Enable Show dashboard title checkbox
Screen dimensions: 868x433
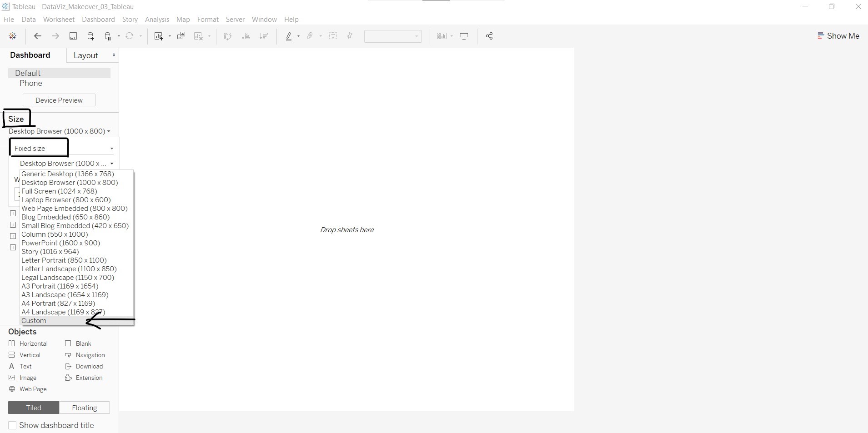tap(13, 425)
